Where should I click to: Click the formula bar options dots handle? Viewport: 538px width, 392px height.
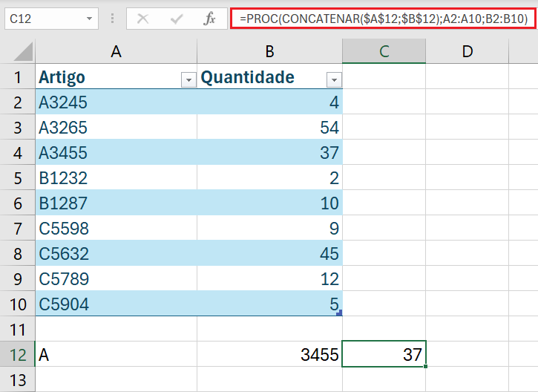112,19
